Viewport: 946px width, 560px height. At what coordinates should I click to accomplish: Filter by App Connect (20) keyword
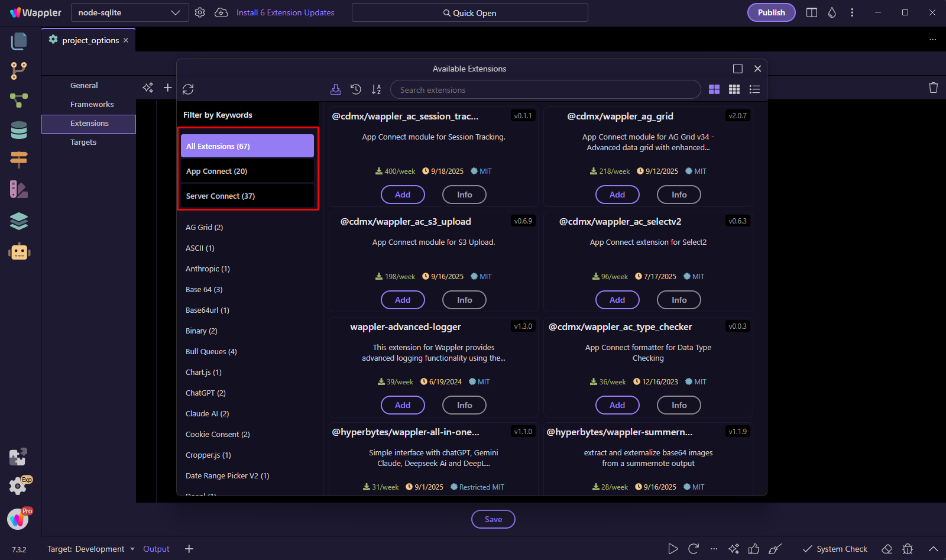(247, 171)
